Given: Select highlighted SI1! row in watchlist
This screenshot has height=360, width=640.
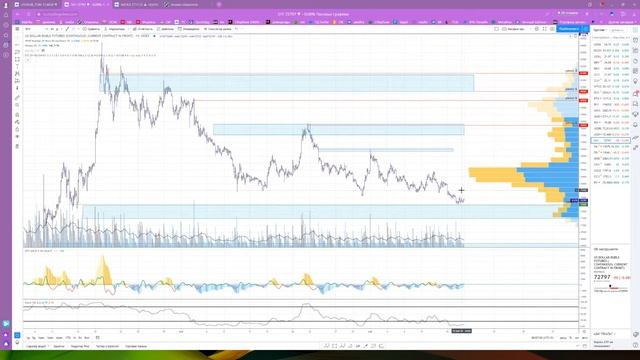Looking at the screenshot, I should (x=611, y=140).
